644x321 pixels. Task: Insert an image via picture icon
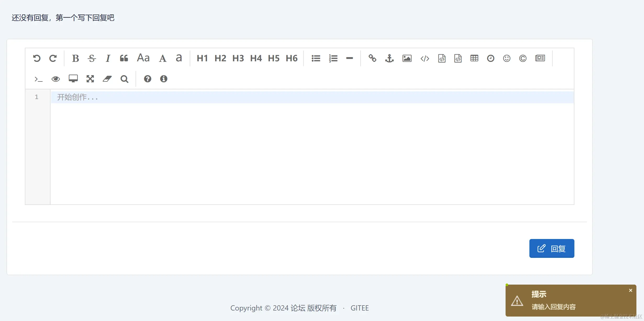[407, 58]
